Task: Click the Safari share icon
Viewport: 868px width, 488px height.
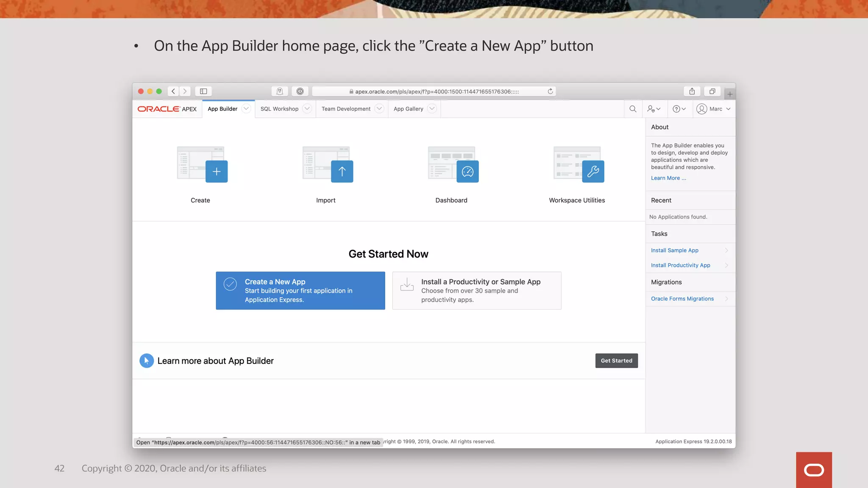Action: coord(692,91)
